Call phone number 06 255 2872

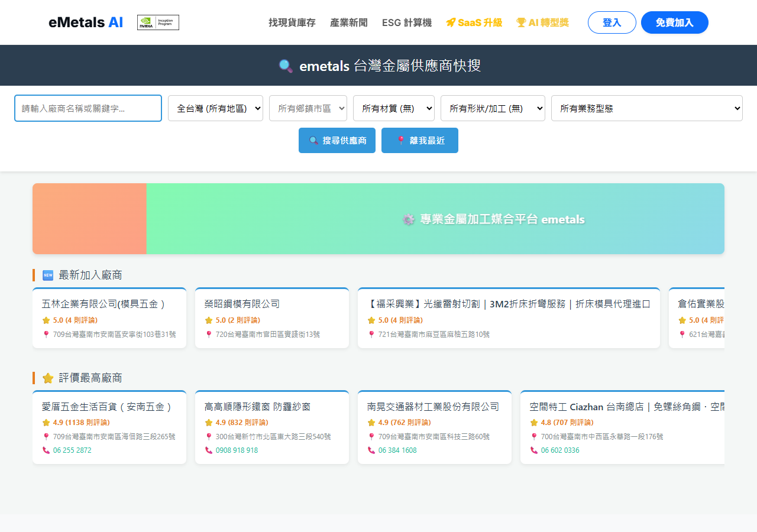72,450
